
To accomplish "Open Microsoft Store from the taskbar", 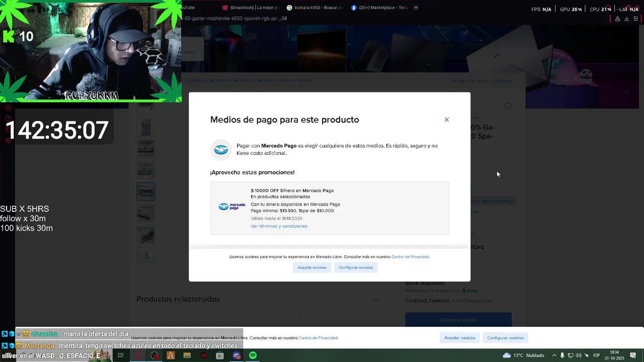I will (220, 355).
